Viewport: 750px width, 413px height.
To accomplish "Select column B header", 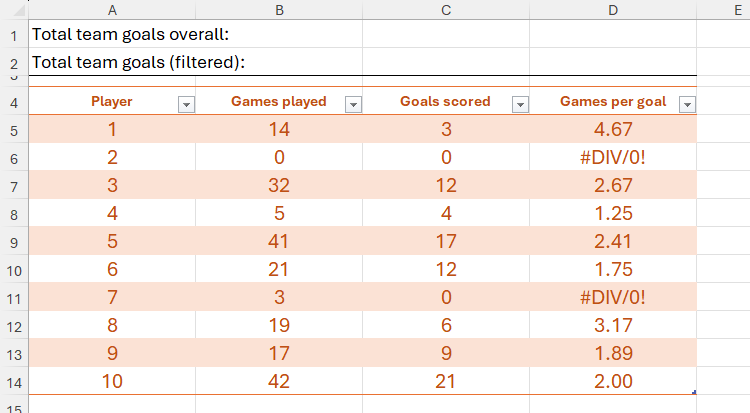I will tap(278, 9).
